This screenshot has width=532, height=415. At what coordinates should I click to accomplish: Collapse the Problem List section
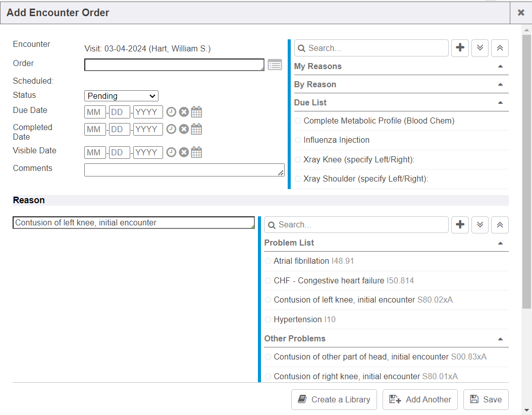point(500,243)
